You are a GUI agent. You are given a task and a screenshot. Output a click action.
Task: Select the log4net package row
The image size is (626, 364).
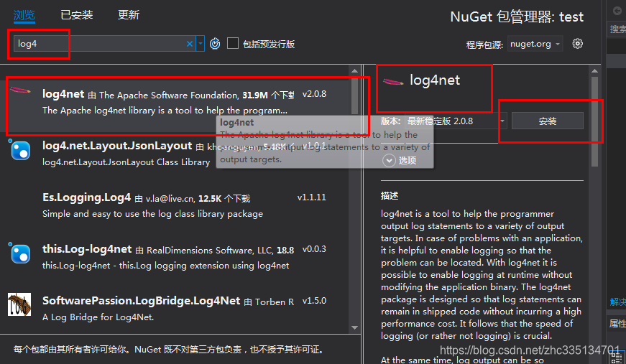[x=175, y=106]
